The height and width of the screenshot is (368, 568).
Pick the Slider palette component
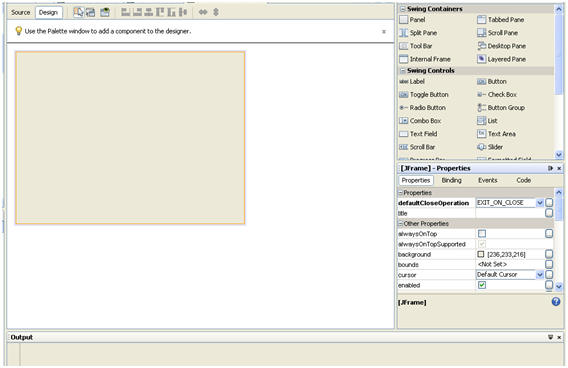coord(490,147)
